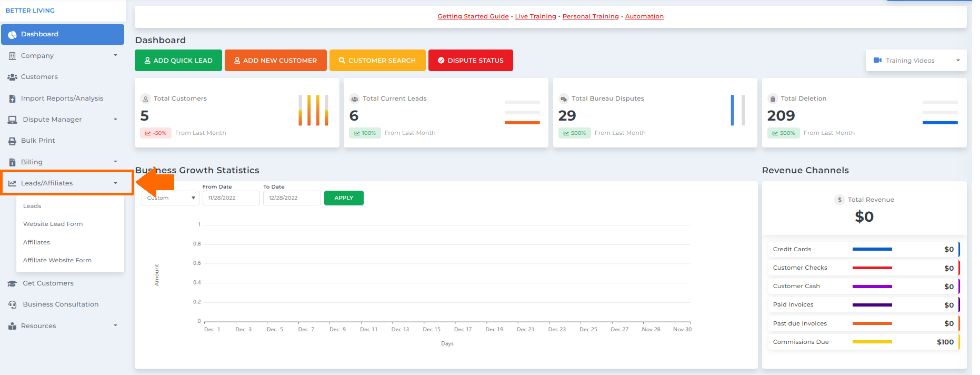Click the To Date field
Screen dimensions: 980x375
pos(292,198)
